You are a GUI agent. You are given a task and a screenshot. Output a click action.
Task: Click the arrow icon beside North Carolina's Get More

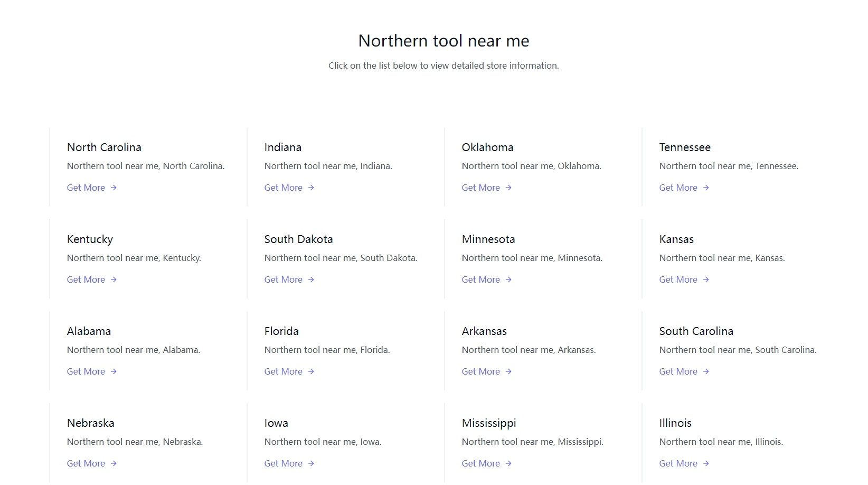tap(114, 188)
